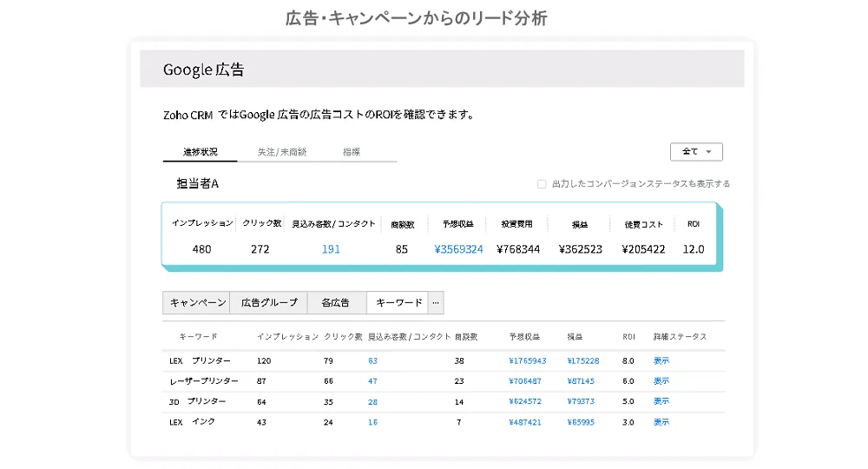This screenshot has width=868, height=469.
Task: Open the 全て filter dropdown
Action: tap(696, 152)
